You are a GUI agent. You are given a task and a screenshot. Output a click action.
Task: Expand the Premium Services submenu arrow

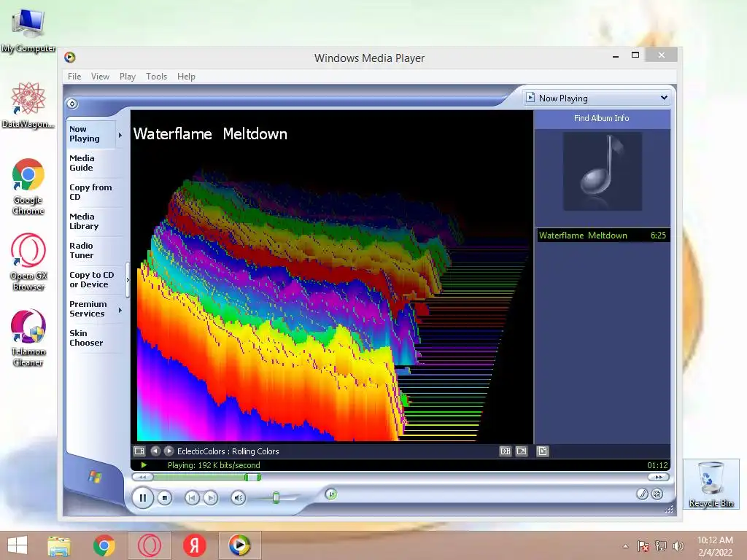pos(120,310)
